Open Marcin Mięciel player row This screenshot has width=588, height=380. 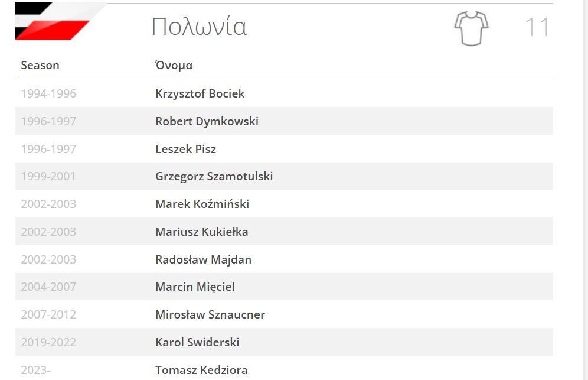284,287
